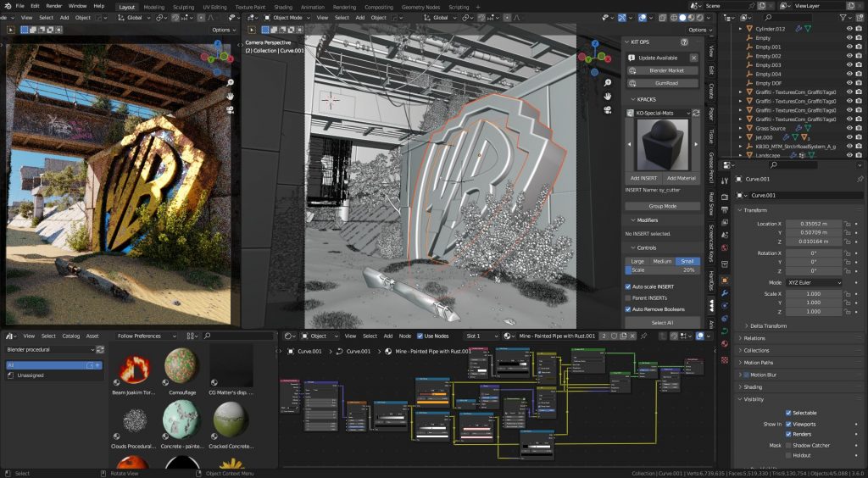This screenshot has height=478, width=868.
Task: Open Object properties orange square tab
Action: pyautogui.click(x=725, y=280)
